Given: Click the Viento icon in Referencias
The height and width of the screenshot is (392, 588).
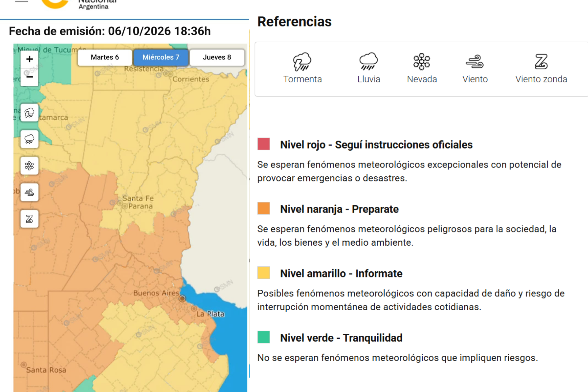Looking at the screenshot, I should 475,62.
